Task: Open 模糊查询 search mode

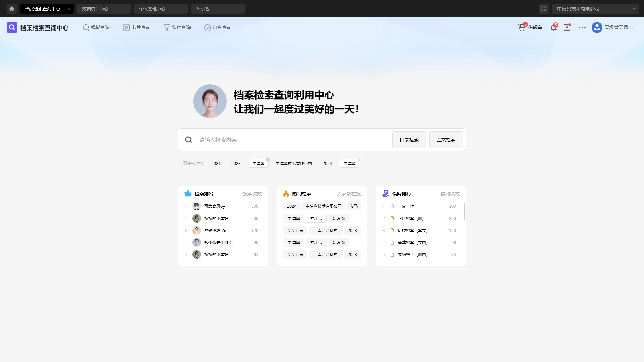Action: click(x=96, y=27)
